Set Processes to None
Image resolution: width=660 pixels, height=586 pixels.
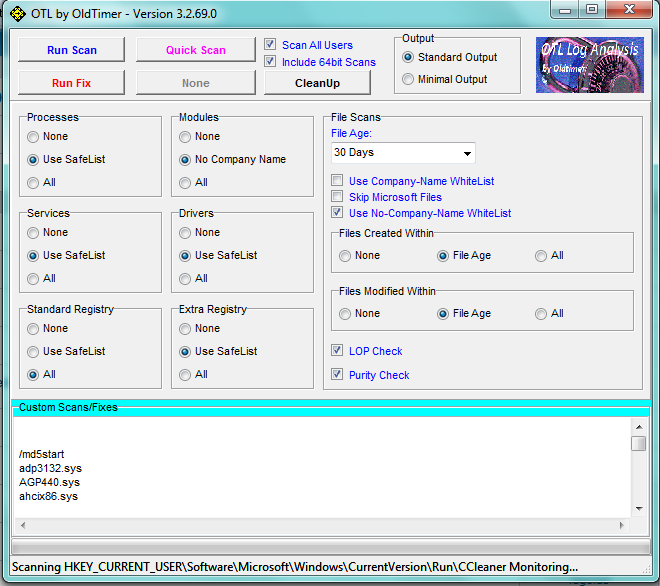pyautogui.click(x=33, y=137)
